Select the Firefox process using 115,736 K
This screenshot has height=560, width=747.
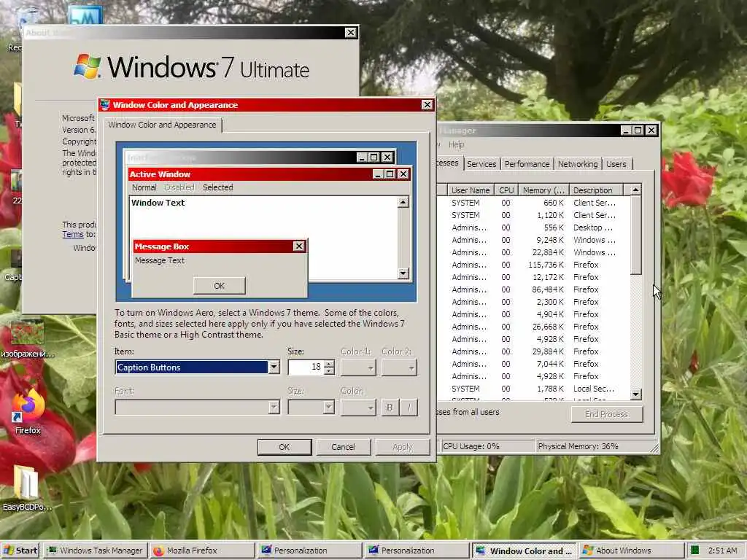point(533,265)
